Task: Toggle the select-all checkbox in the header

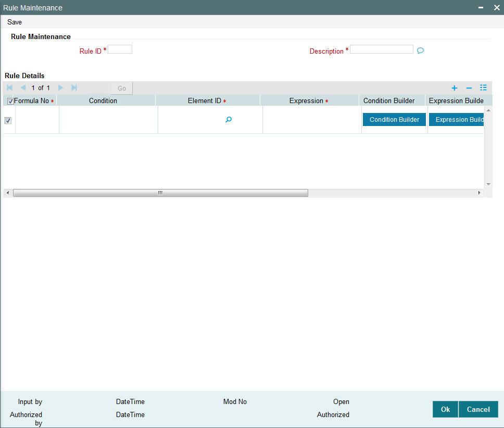Action: (x=10, y=101)
